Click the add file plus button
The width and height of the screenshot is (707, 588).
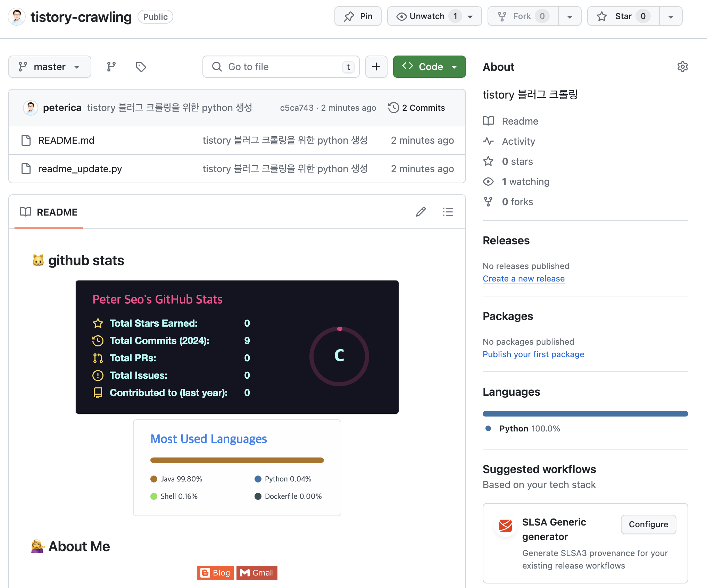(376, 67)
